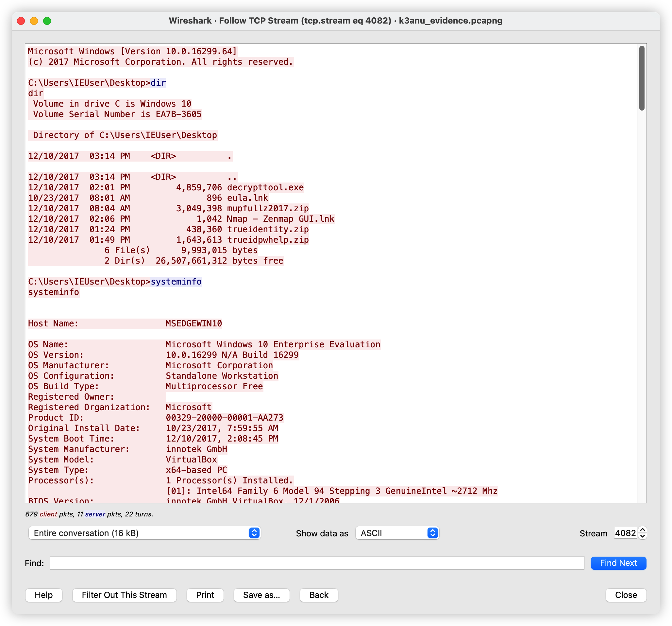
Task: Click the 'Multiprocessor Free' build type value
Action: click(214, 386)
